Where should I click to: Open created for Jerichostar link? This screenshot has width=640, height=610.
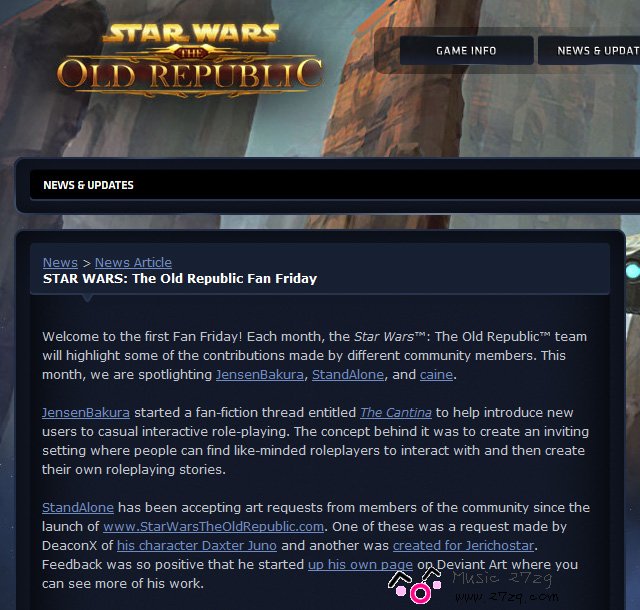point(463,545)
